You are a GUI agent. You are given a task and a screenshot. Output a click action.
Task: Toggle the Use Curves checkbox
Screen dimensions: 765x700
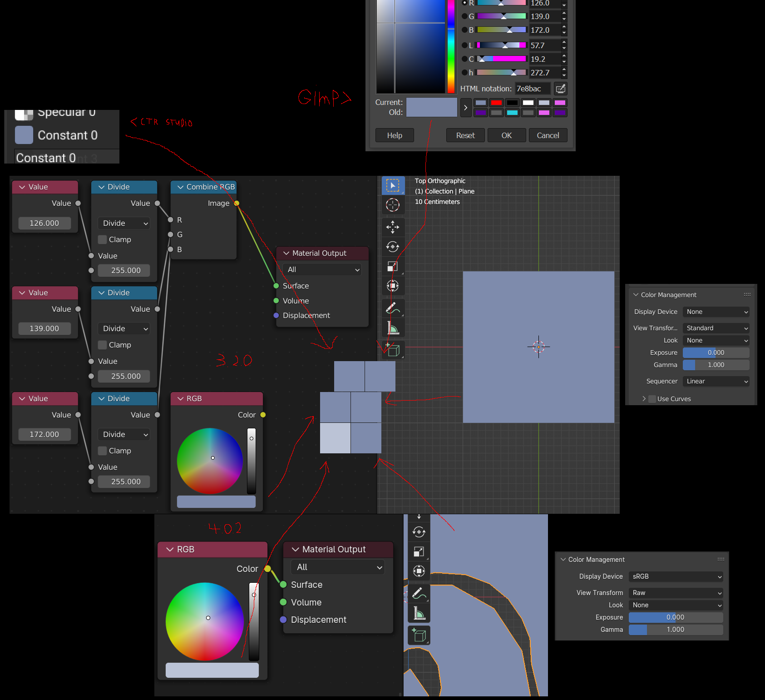(652, 399)
